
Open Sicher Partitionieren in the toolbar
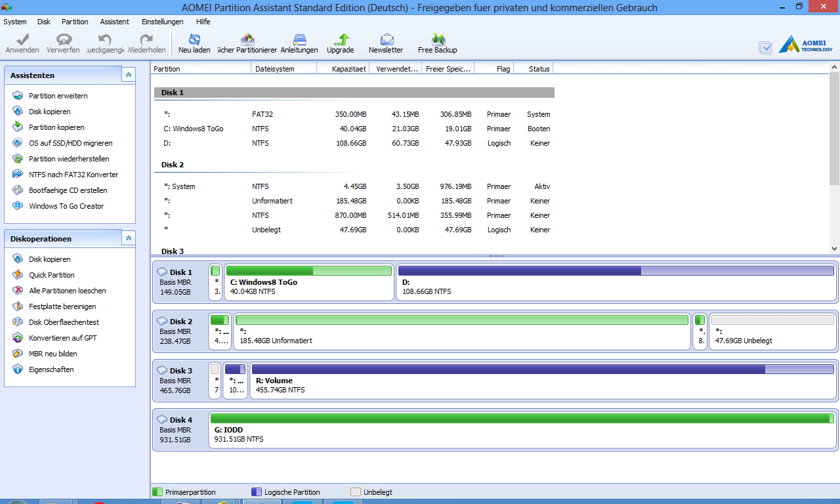[247, 44]
